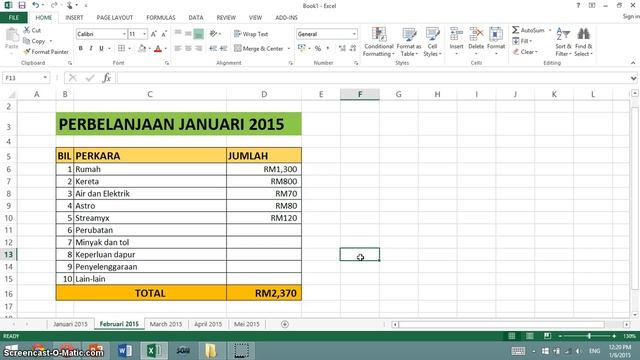Choose the font color red A swatch
The width and height of the screenshot is (640, 360).
pyautogui.click(x=158, y=49)
